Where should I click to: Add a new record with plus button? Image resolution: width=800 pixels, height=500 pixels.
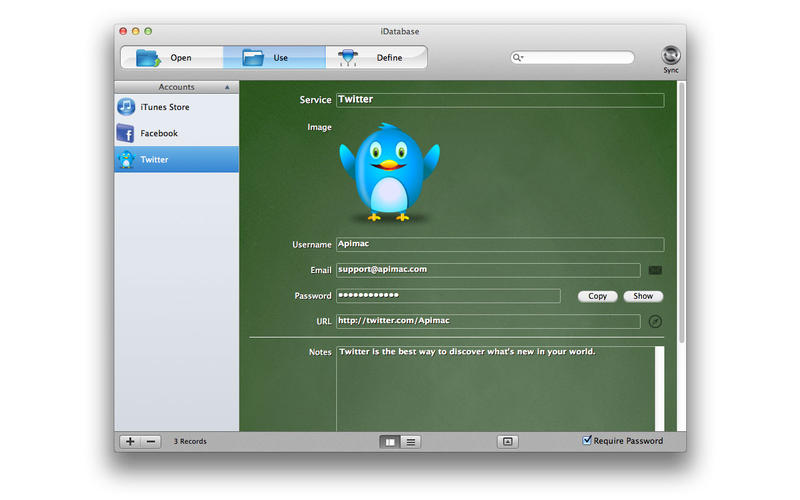(x=130, y=441)
